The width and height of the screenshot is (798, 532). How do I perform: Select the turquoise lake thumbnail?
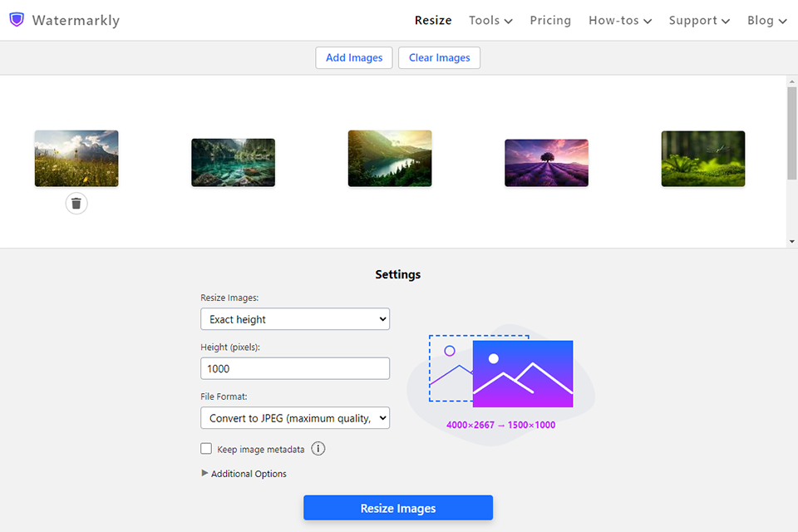(233, 162)
